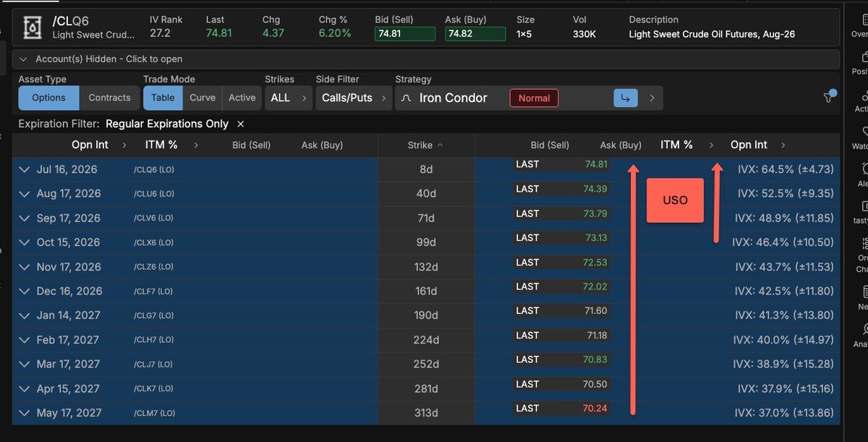
Task: Expand the Feb 17, 2027 expiration row
Action: coord(25,340)
